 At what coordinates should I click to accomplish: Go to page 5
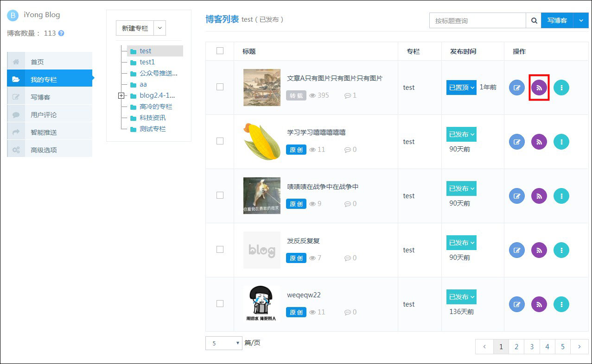(563, 346)
